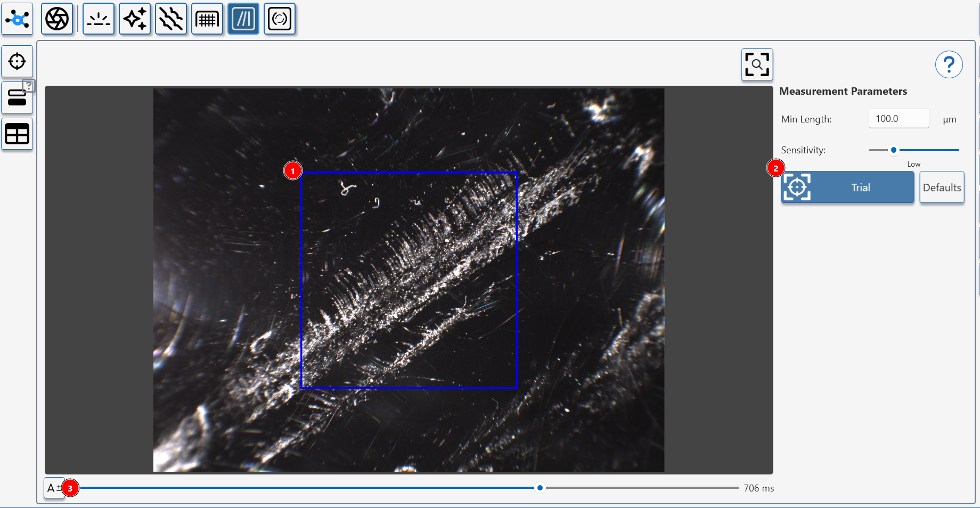Click the Min Length input field
Viewport: 980px width, 508px height.
tap(899, 119)
